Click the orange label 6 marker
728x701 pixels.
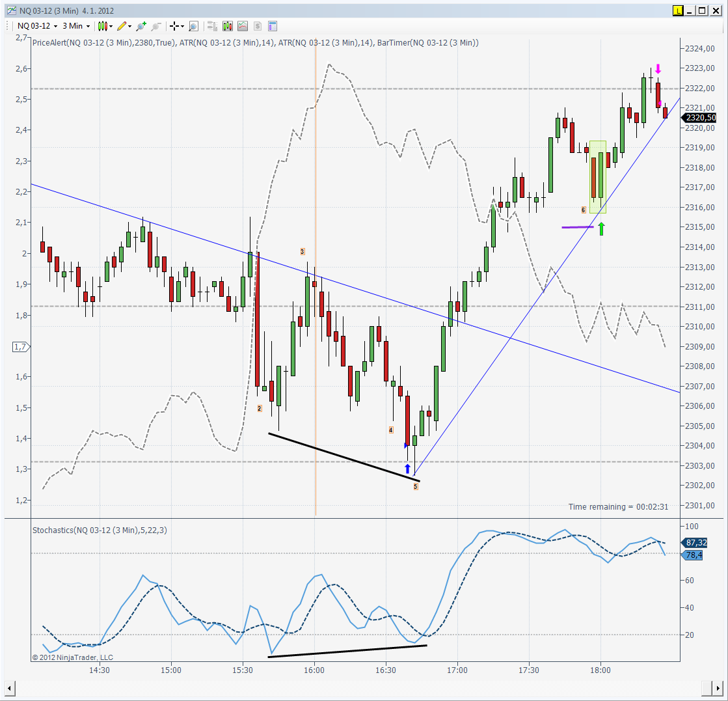click(x=584, y=210)
